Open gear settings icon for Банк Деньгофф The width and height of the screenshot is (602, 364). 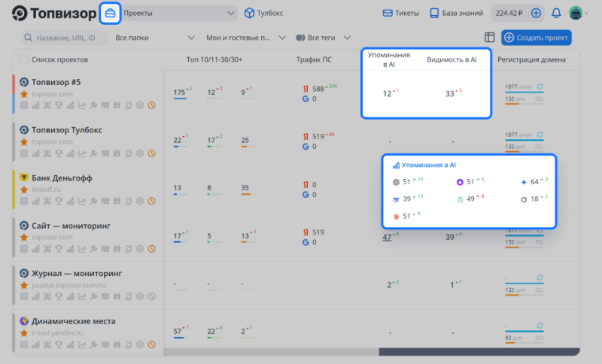[140, 201]
